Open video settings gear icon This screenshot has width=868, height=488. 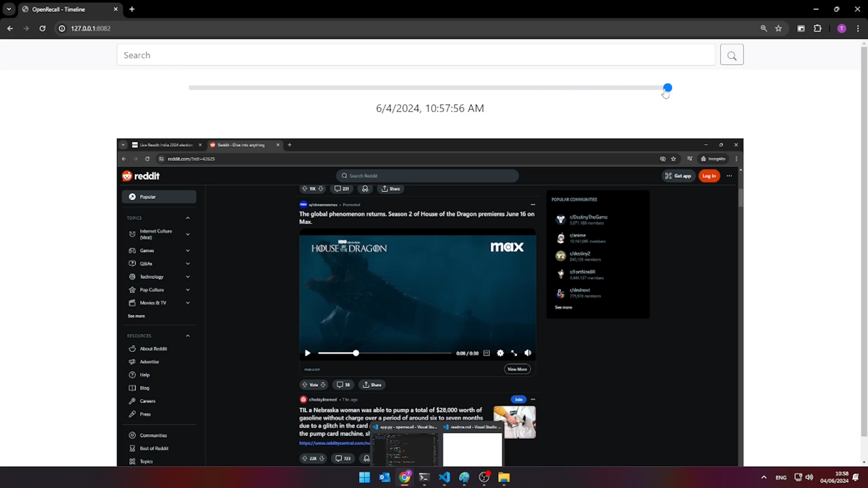(500, 353)
